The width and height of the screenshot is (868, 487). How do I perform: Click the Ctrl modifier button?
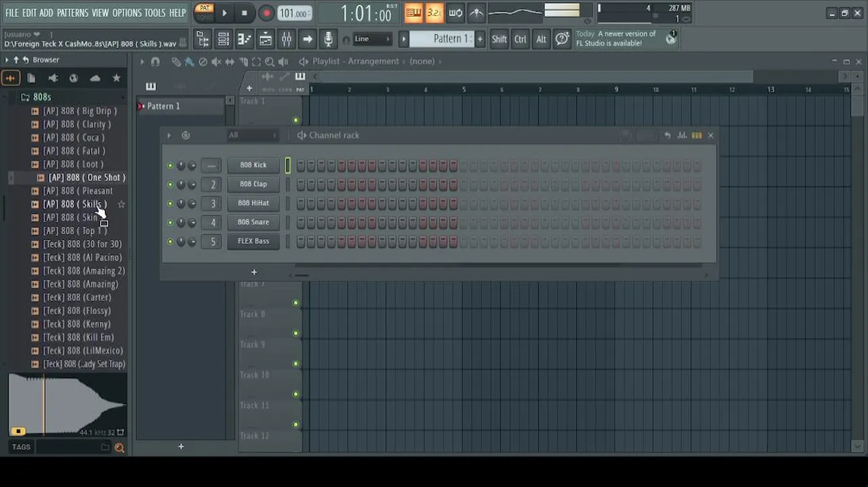[521, 39]
